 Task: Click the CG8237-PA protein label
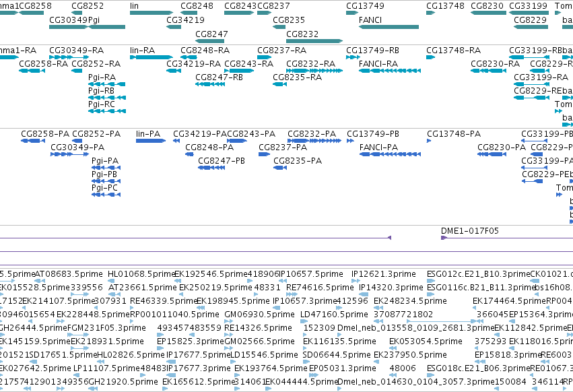283,148
